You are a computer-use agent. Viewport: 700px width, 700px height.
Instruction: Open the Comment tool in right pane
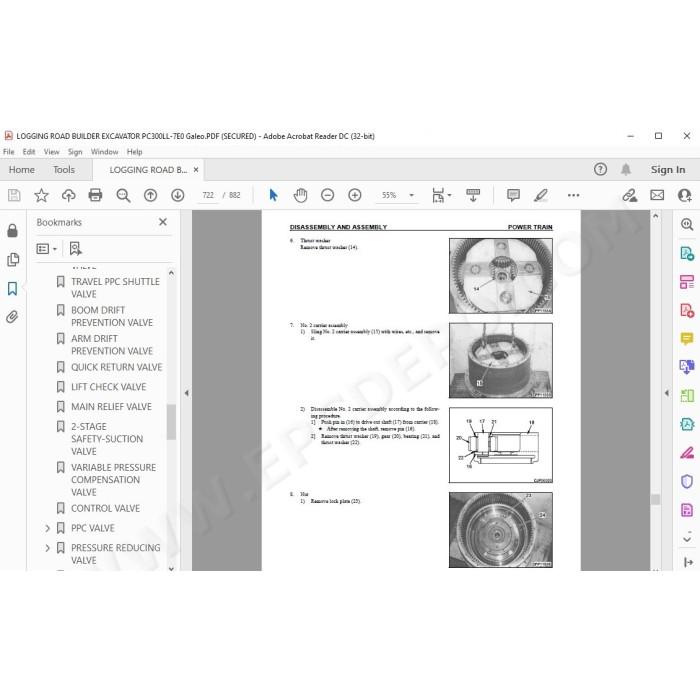click(687, 339)
